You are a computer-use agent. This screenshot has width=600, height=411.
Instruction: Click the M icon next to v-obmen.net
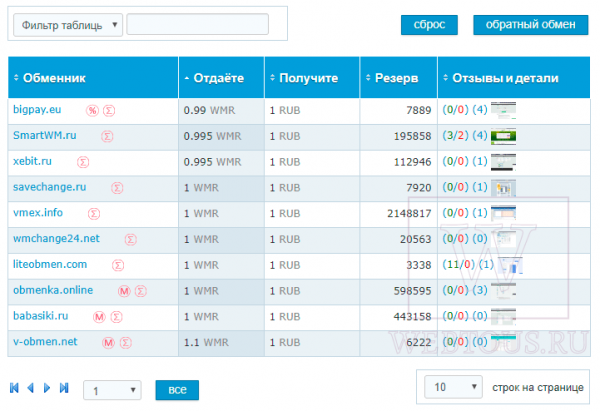(108, 343)
